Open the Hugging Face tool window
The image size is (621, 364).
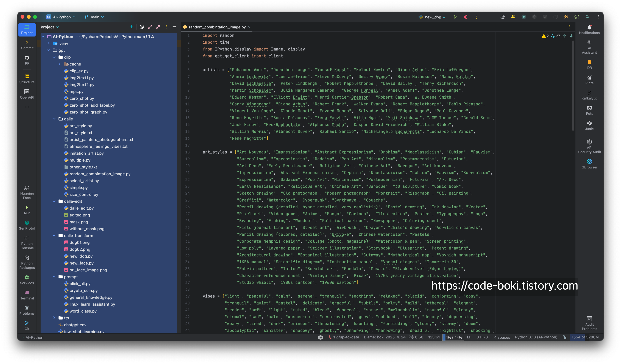(27, 192)
